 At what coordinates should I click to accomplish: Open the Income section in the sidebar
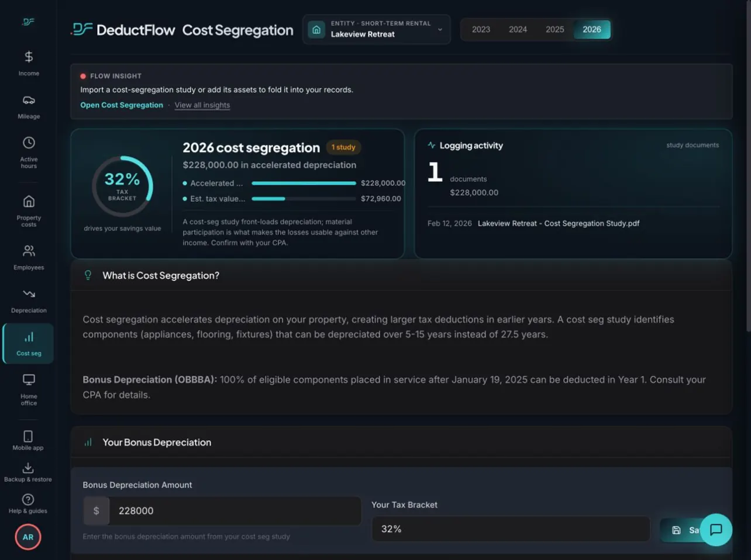[29, 64]
